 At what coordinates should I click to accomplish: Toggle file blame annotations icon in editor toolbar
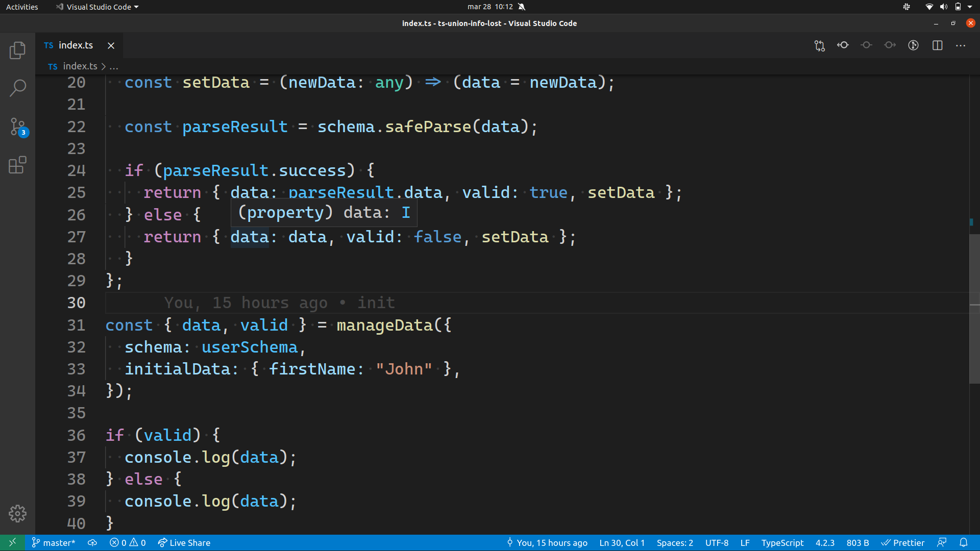913,45
